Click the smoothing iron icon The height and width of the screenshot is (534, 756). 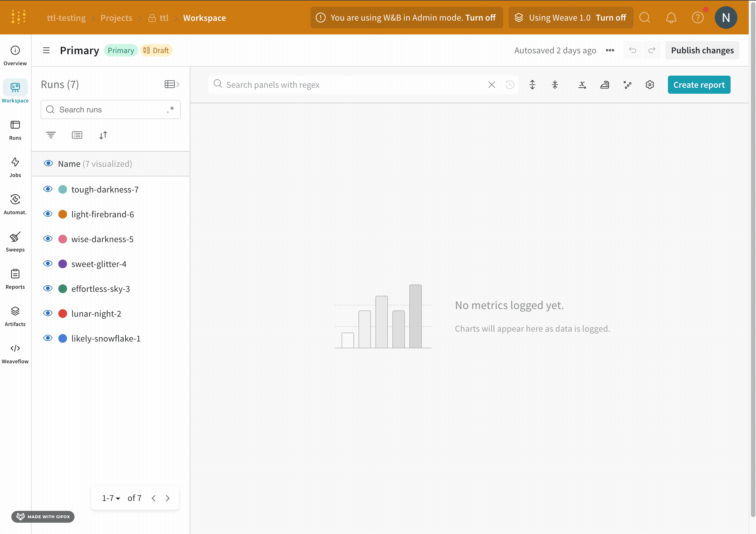click(x=604, y=85)
